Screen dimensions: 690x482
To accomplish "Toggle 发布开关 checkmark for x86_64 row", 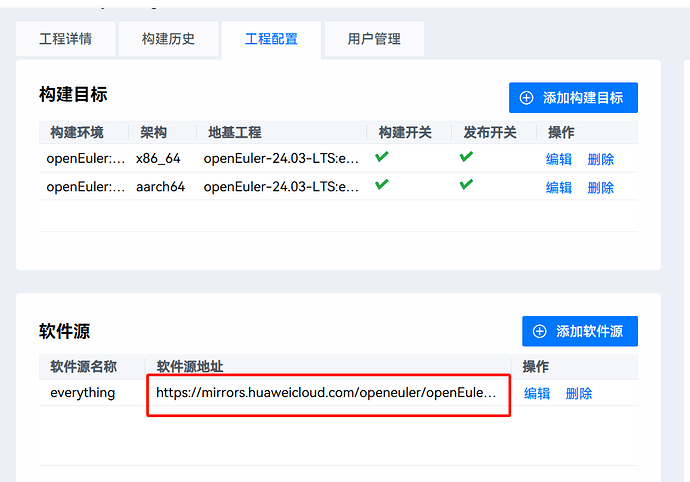I will point(466,158).
